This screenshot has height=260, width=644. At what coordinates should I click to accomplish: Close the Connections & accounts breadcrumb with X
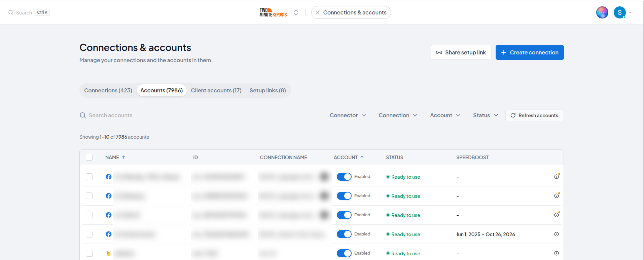point(317,12)
